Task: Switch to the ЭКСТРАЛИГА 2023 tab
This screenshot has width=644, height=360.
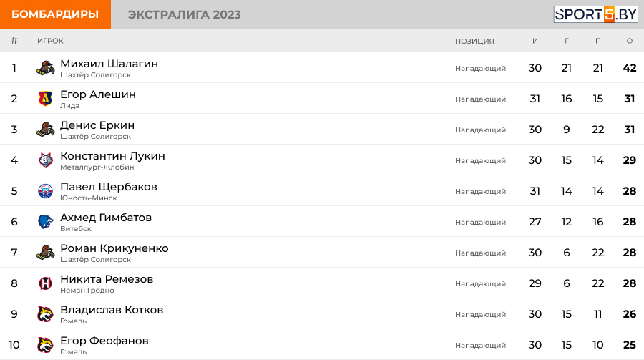Action: click(185, 14)
